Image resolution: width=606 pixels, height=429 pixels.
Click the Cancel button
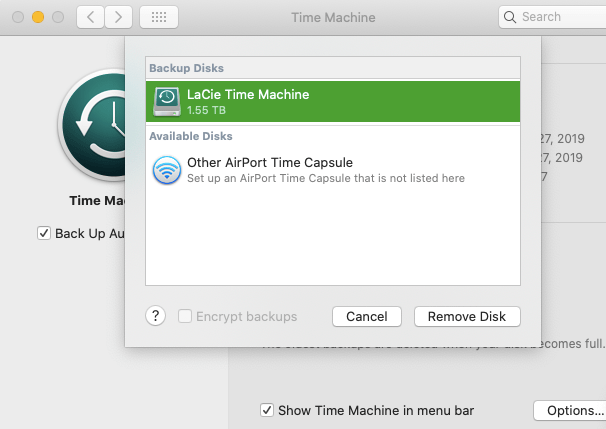pyautogui.click(x=367, y=317)
